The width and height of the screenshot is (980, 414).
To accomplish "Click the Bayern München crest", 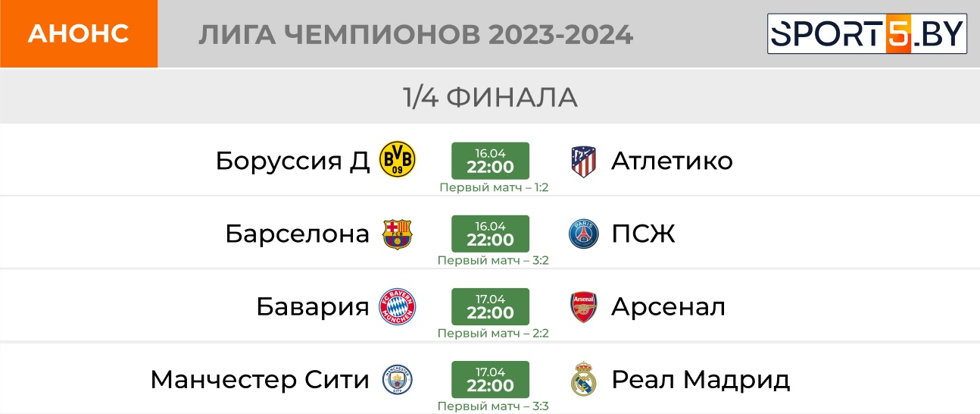I will tap(398, 307).
